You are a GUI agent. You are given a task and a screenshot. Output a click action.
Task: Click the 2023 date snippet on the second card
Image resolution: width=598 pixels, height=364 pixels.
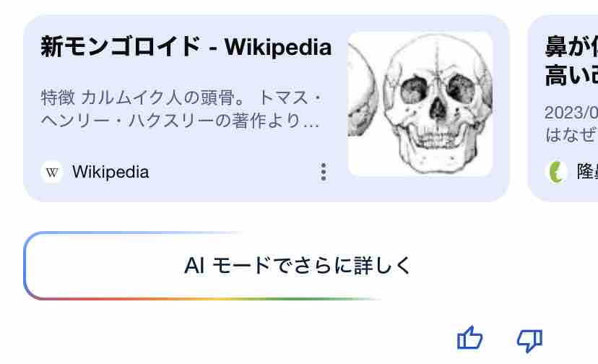[571, 113]
